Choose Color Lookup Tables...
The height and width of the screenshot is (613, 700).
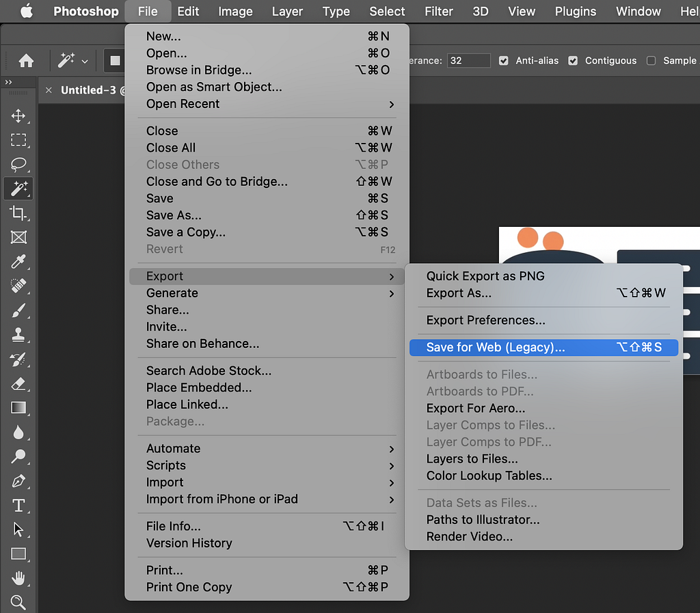543,476
